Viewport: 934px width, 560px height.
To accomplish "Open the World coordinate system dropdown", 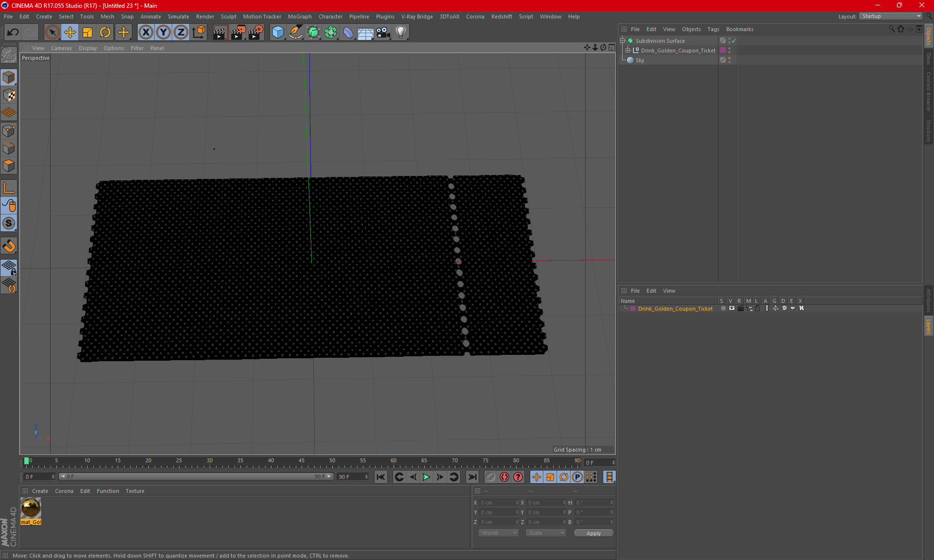I will pos(499,533).
